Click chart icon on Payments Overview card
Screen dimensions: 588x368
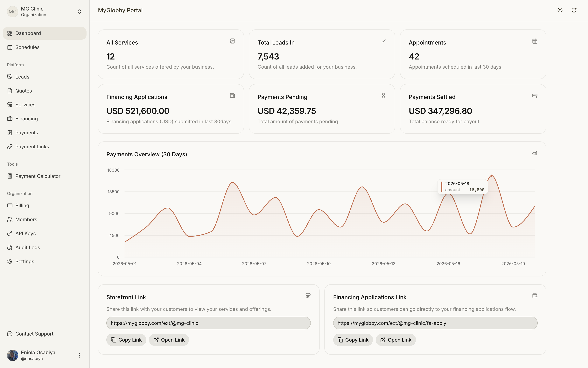coord(535,153)
